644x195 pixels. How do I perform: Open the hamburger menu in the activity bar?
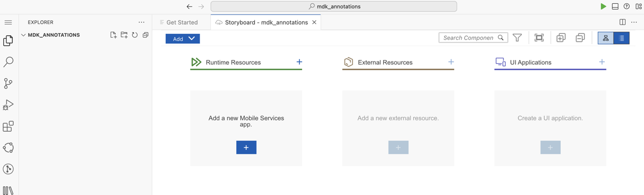(x=8, y=22)
